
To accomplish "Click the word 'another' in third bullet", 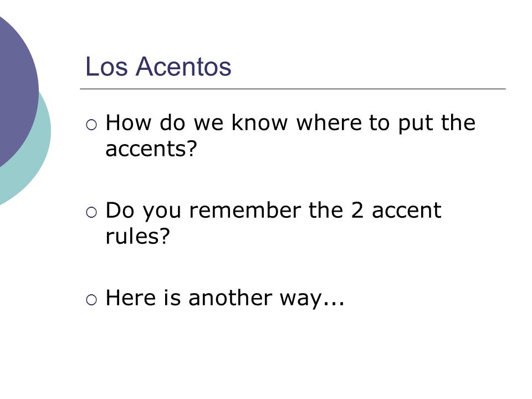I will pyautogui.click(x=230, y=298).
